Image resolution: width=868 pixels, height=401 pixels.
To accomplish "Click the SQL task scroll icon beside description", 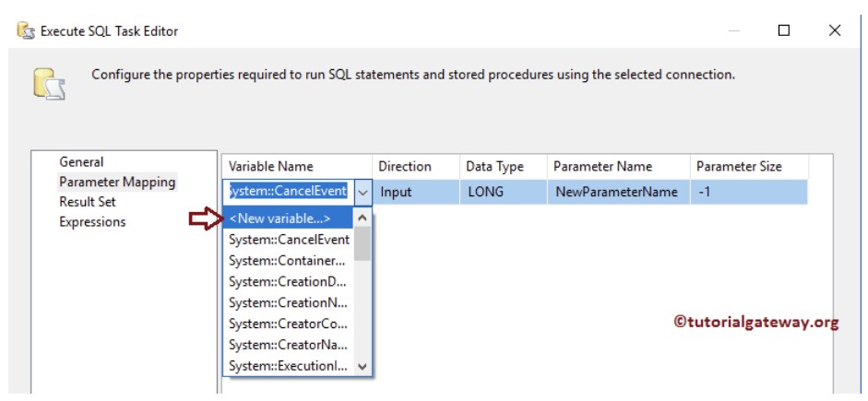I will (x=49, y=84).
